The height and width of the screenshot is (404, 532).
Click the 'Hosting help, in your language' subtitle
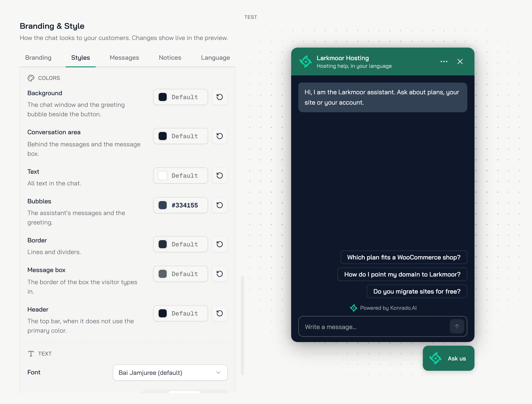pos(354,66)
